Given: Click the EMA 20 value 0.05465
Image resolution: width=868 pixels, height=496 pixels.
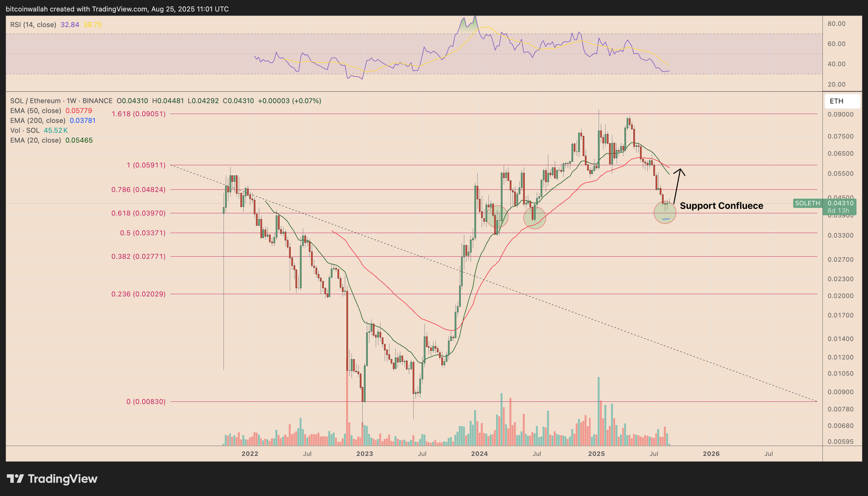Looking at the screenshot, I should [x=79, y=140].
